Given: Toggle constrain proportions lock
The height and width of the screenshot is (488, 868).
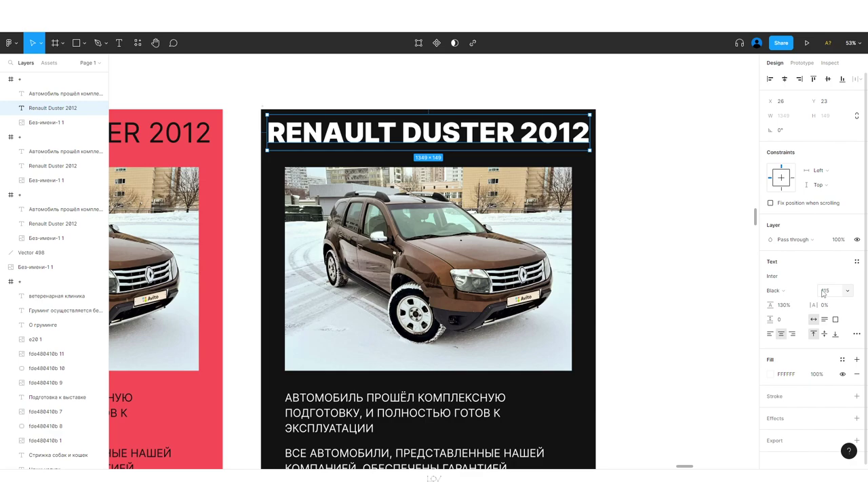Looking at the screenshot, I should point(856,116).
